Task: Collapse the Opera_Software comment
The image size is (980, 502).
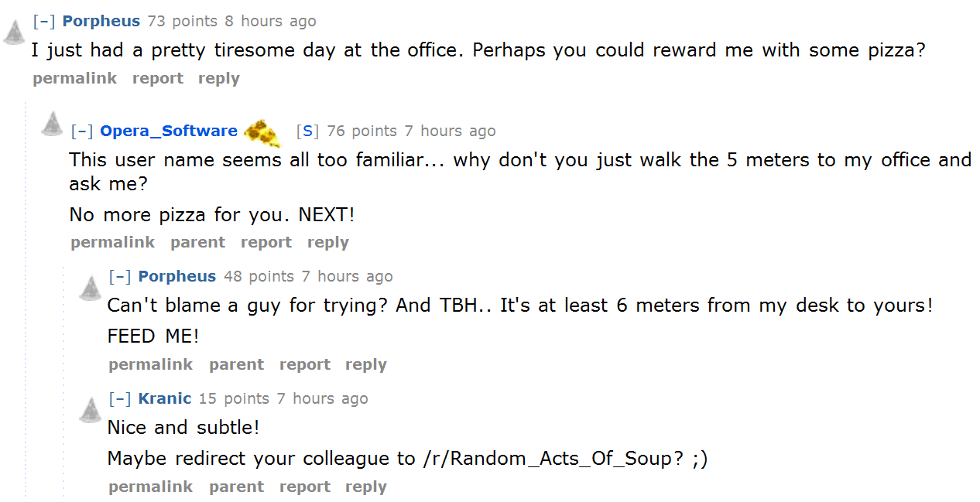Action: [81, 131]
